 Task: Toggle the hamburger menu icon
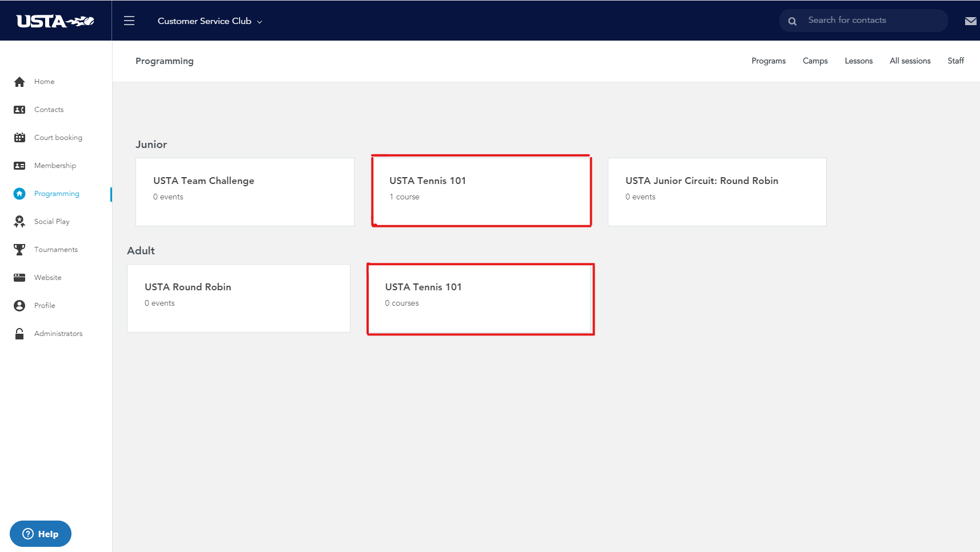tap(129, 21)
